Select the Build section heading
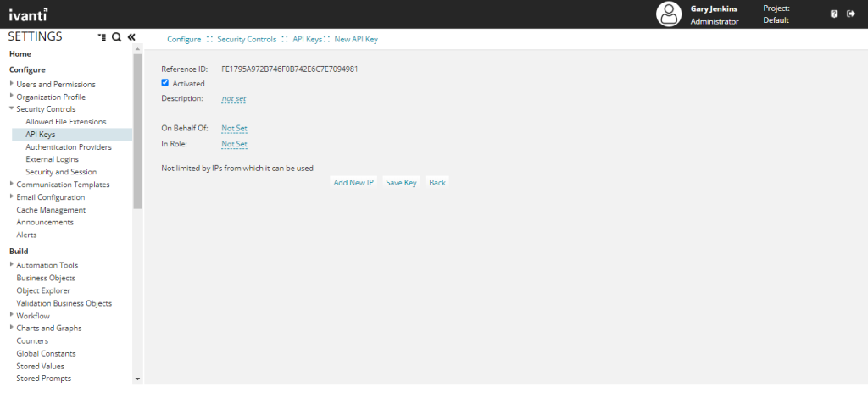This screenshot has width=868, height=398. click(19, 251)
